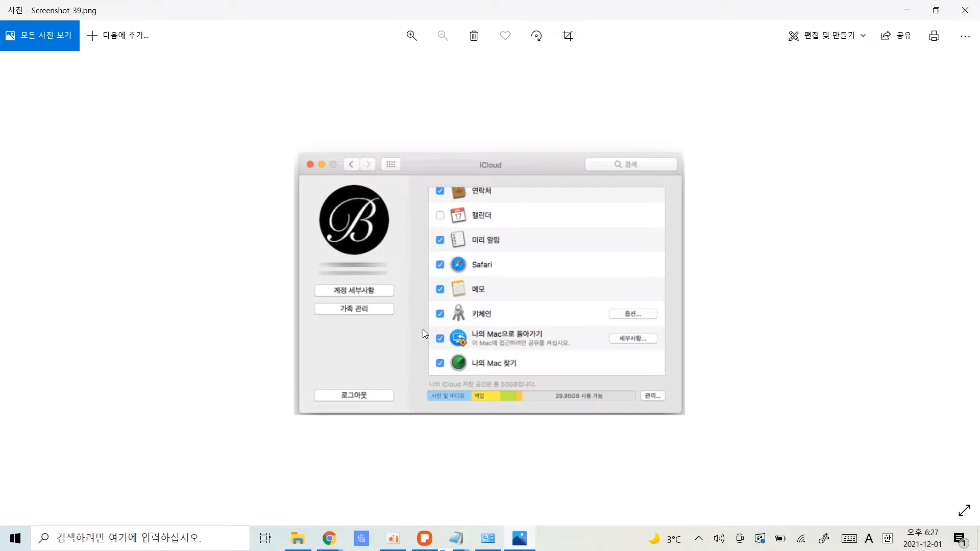Show hidden tray icons chevron
The image size is (980, 551).
(x=699, y=538)
